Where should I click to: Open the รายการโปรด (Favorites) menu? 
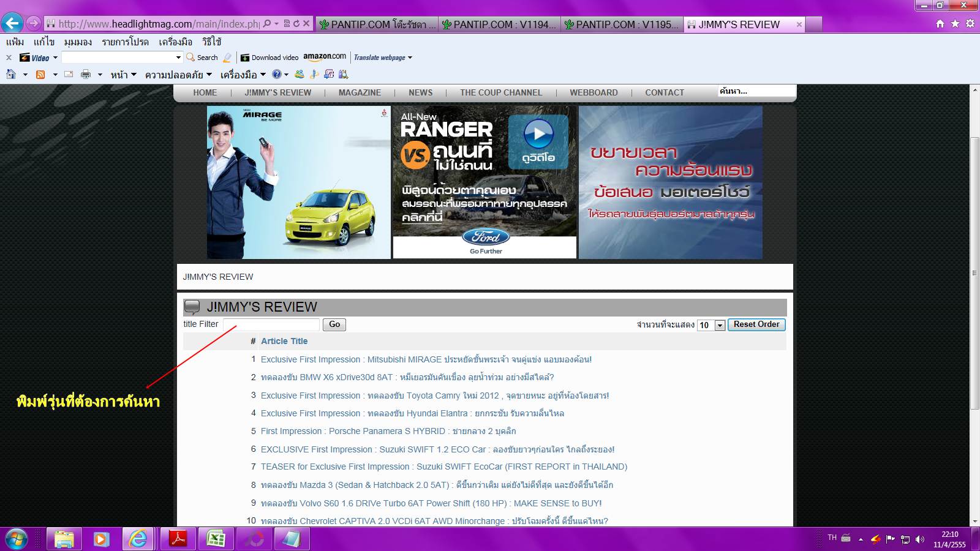126,42
